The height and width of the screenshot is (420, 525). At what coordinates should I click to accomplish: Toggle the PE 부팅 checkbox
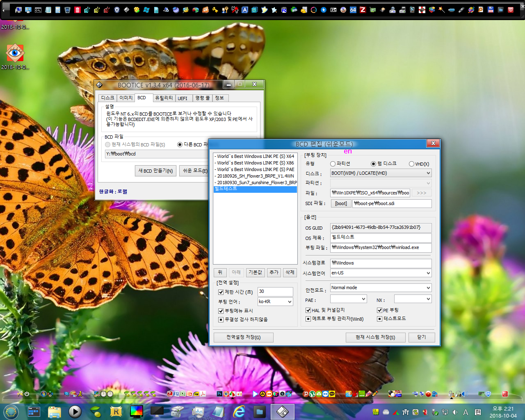click(x=379, y=310)
